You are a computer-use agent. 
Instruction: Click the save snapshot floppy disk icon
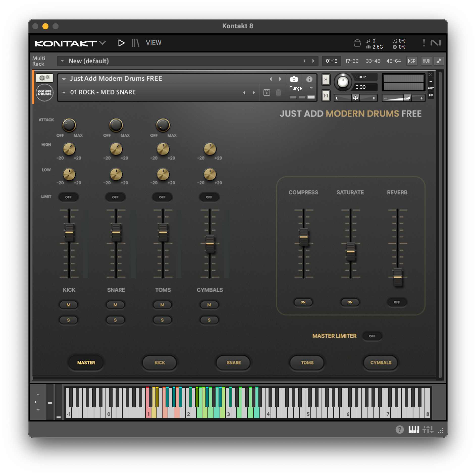[267, 92]
